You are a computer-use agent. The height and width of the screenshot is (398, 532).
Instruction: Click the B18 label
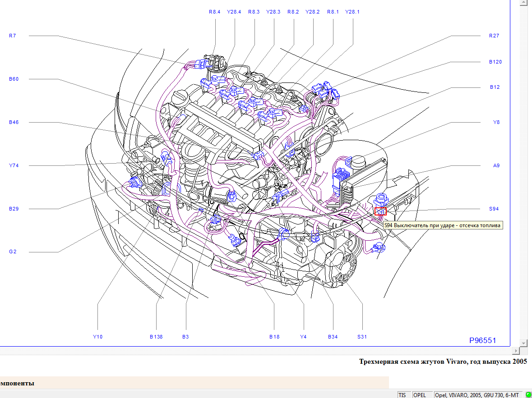click(274, 337)
